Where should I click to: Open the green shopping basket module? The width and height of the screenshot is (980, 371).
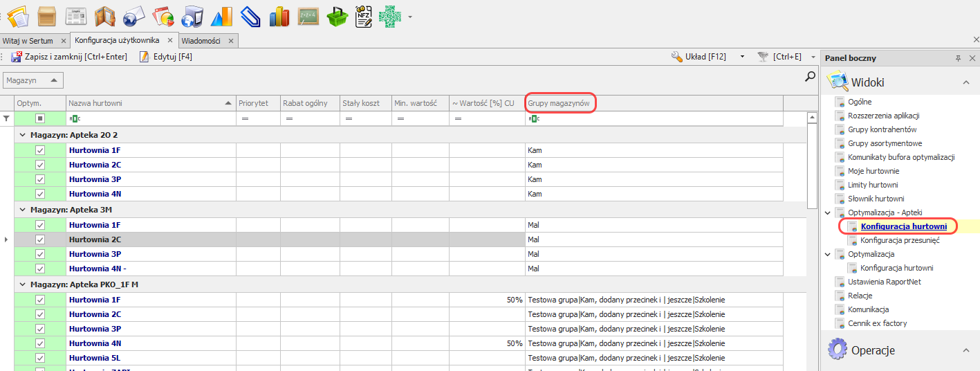click(336, 15)
